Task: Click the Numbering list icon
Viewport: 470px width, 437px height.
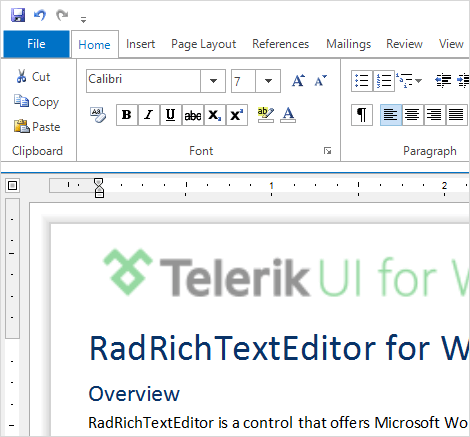Action: (x=384, y=81)
